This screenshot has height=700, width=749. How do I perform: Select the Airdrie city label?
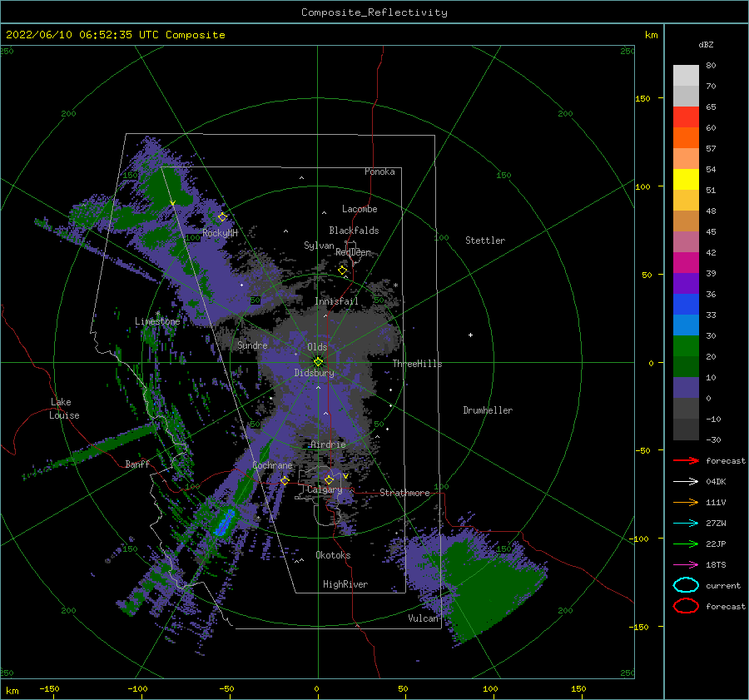(x=328, y=444)
